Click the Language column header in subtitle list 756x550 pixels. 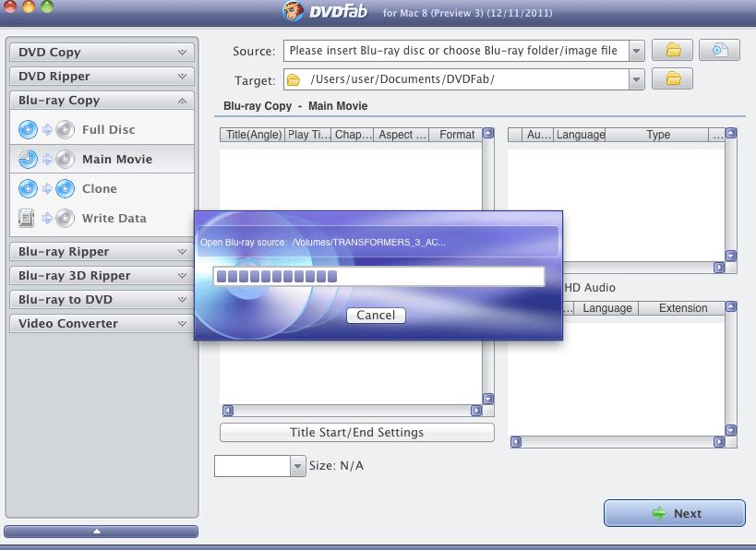[x=606, y=308]
